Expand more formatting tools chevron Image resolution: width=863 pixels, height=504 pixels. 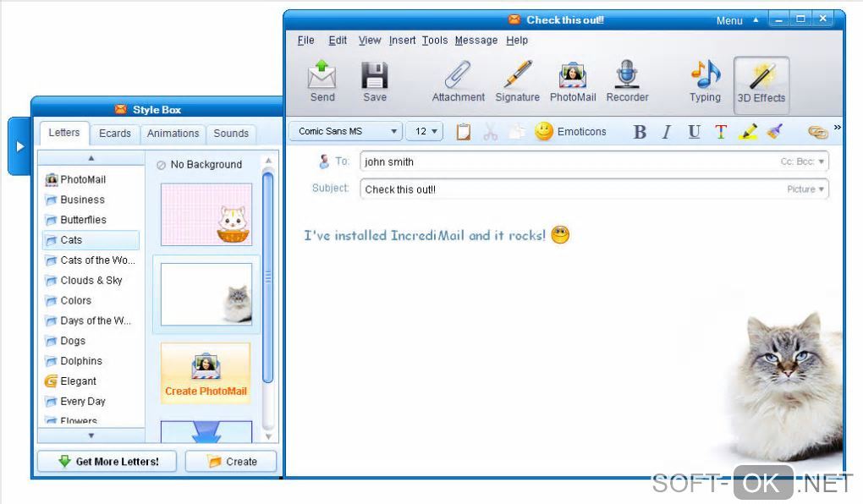point(837,127)
